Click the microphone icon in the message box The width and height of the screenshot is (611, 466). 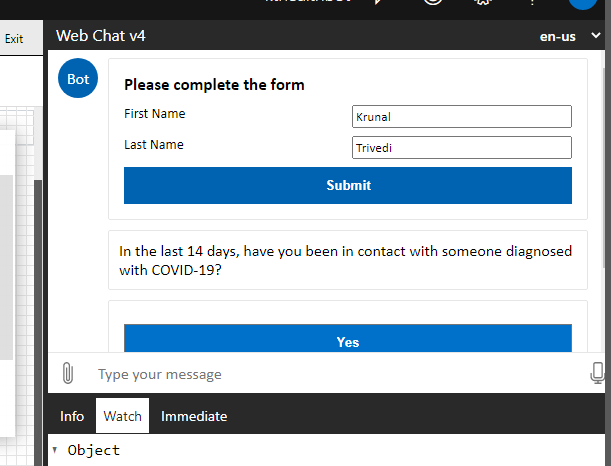pos(598,374)
